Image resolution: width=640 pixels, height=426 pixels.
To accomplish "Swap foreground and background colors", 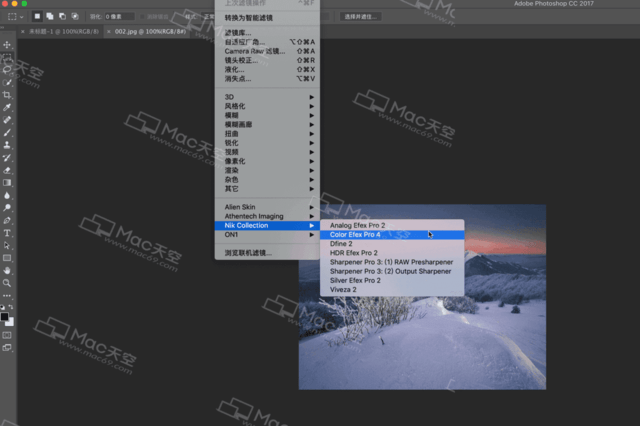I will click(x=11, y=307).
